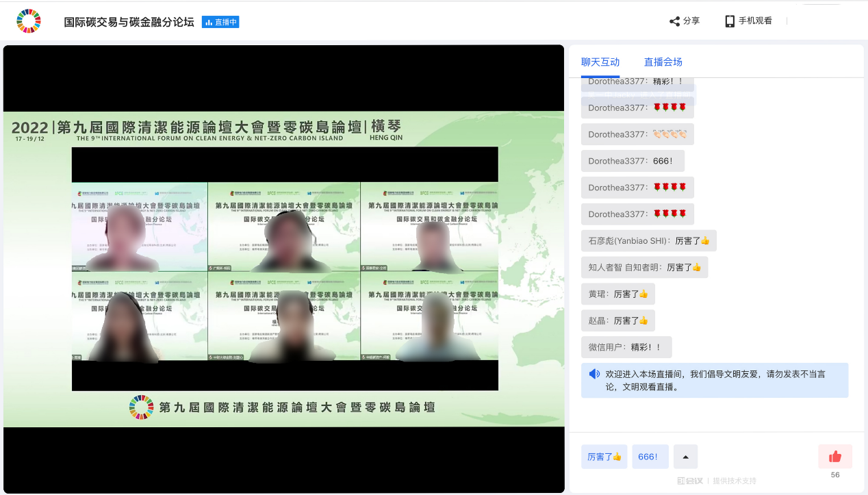
Task: Switch to the 直播会场 tab
Action: 661,61
